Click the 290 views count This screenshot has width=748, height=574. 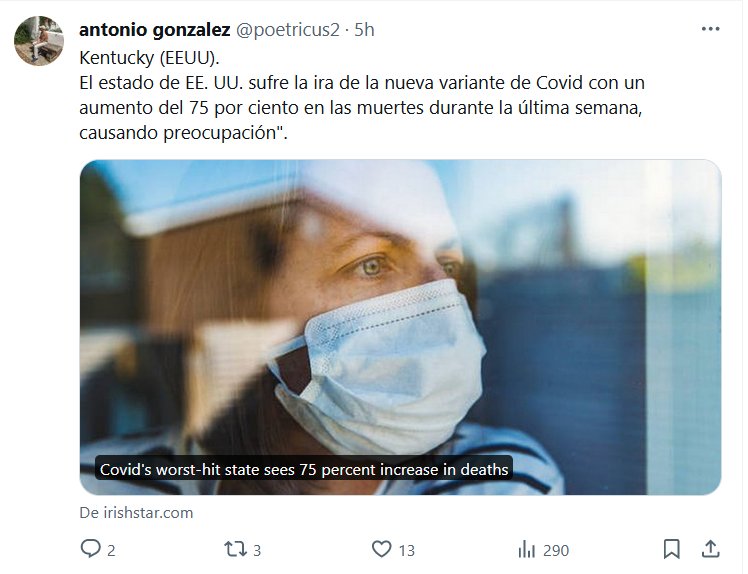pyautogui.click(x=556, y=551)
